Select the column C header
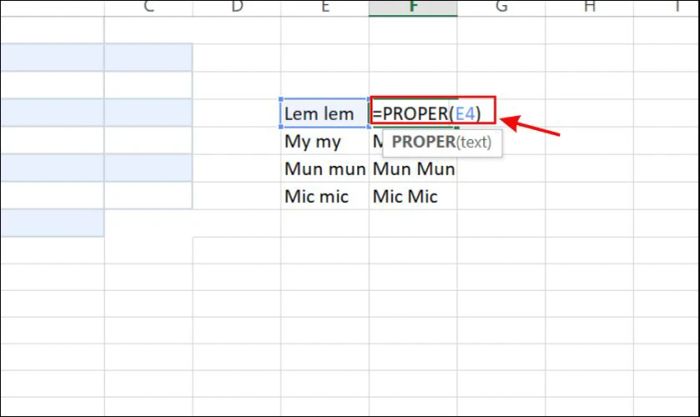Screen dimensions: 700x417 click(148, 8)
